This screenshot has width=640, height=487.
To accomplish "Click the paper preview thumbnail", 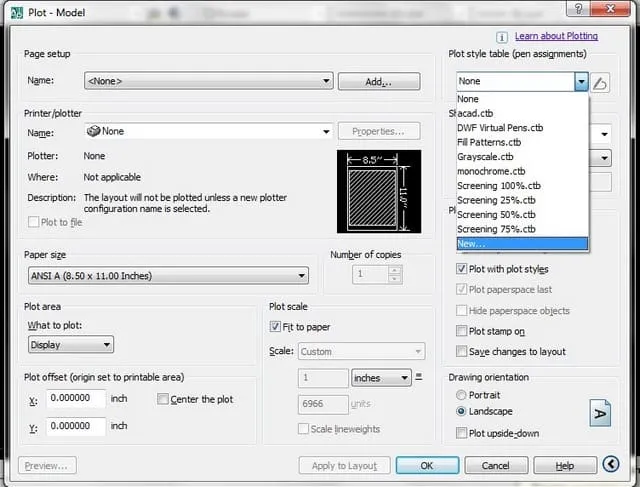I will point(379,191).
